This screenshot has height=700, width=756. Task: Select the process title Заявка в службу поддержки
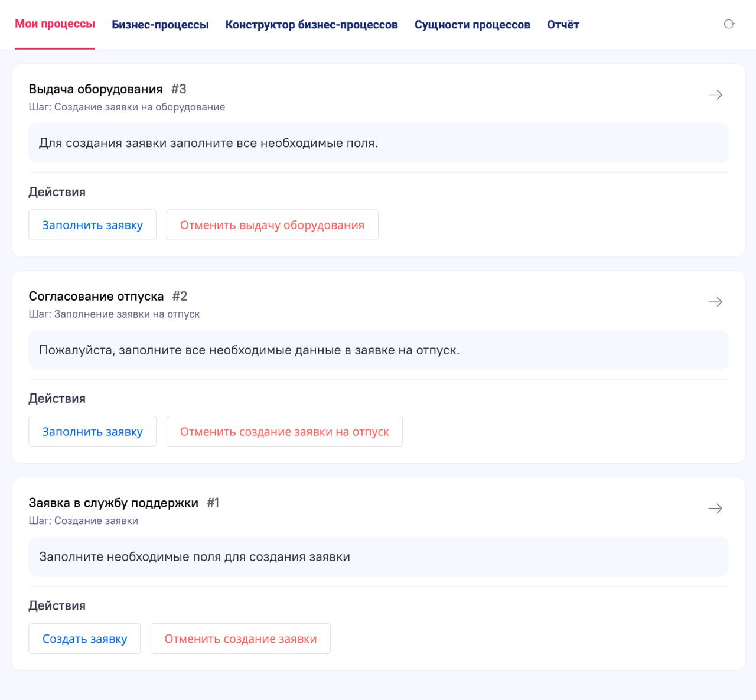[113, 503]
